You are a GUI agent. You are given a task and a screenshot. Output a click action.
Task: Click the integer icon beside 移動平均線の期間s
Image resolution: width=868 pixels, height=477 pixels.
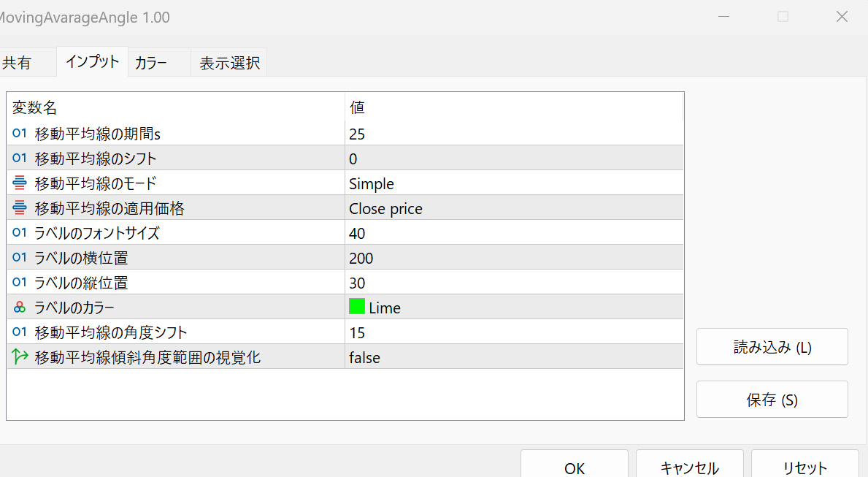point(20,134)
